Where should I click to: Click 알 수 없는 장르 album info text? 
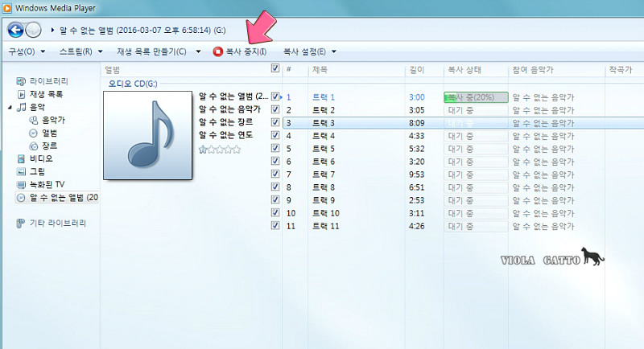[x=226, y=121]
